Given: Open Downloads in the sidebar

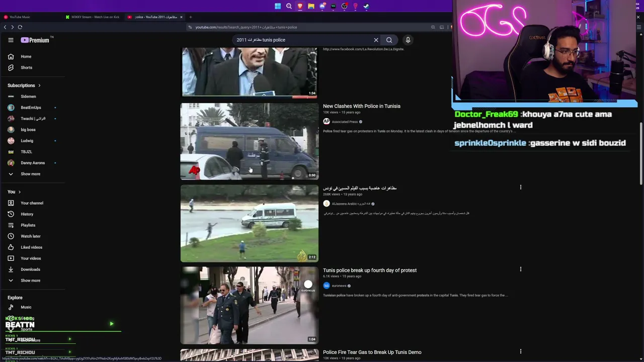Looking at the screenshot, I should coord(30,269).
